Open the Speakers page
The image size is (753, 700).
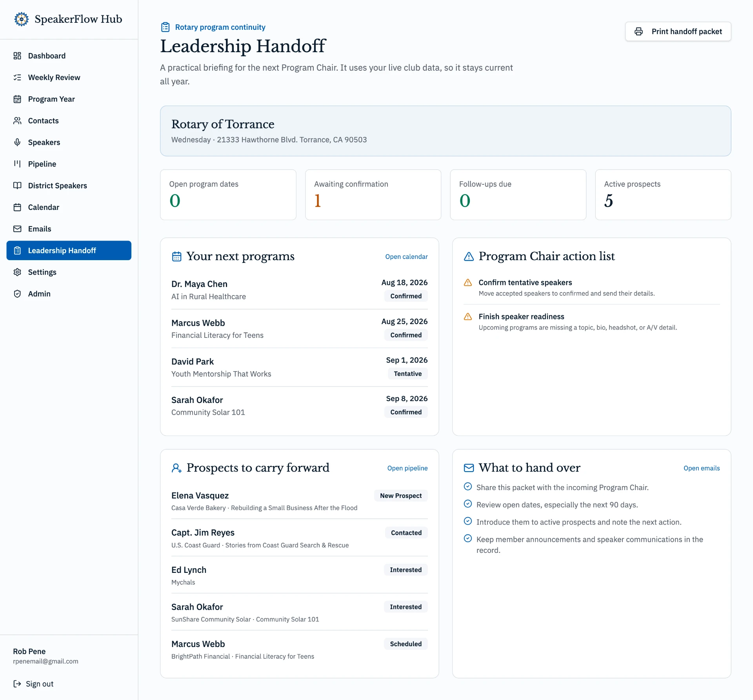(x=69, y=142)
